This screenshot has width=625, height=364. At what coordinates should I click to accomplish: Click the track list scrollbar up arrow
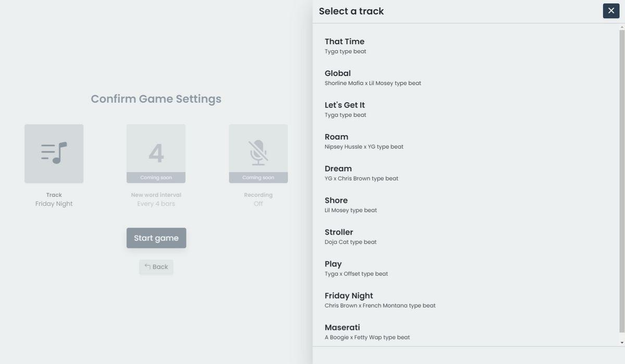click(x=622, y=27)
